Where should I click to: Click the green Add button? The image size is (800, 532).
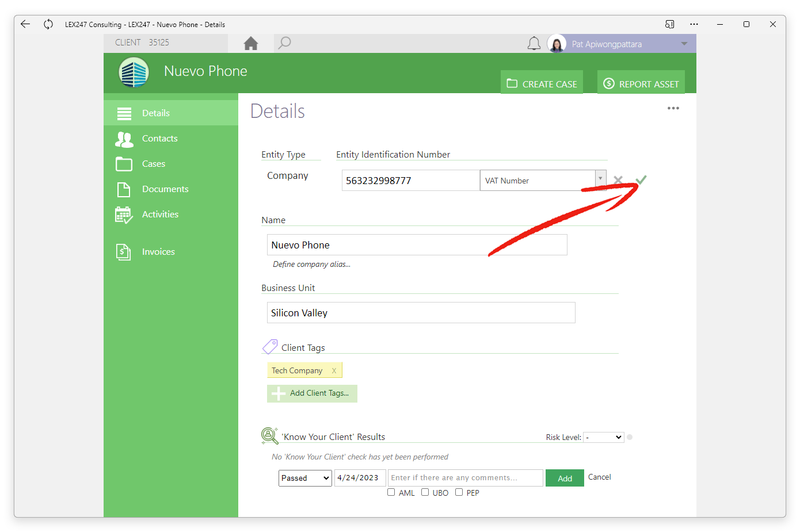[x=565, y=478]
